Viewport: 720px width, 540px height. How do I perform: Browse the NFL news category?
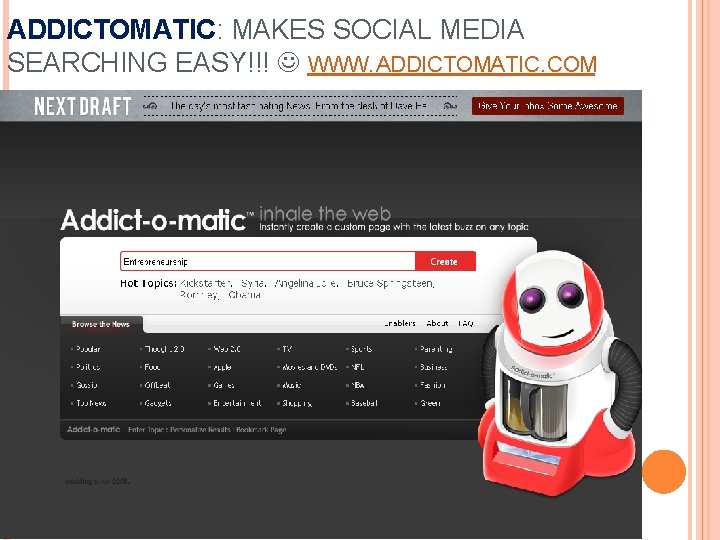pyautogui.click(x=358, y=367)
